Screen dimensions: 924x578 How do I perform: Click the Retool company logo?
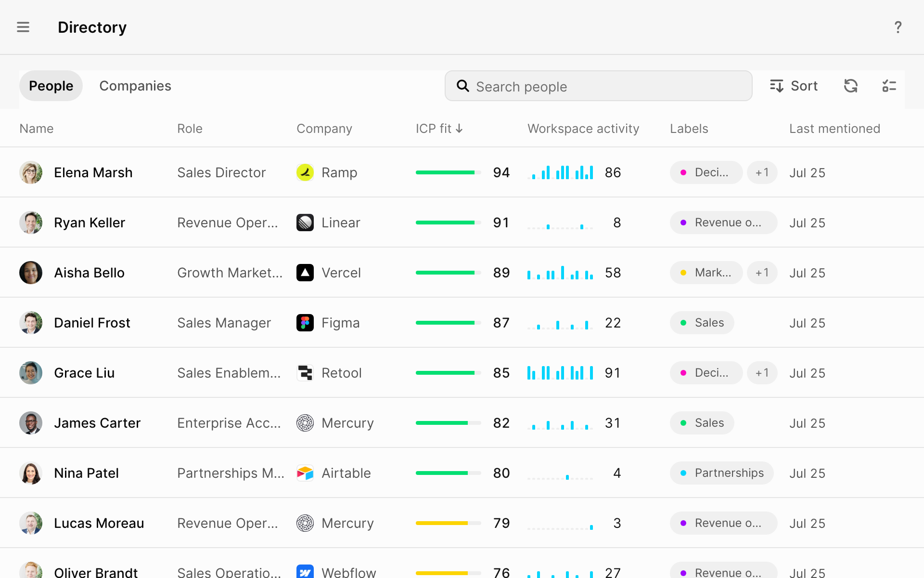click(305, 373)
